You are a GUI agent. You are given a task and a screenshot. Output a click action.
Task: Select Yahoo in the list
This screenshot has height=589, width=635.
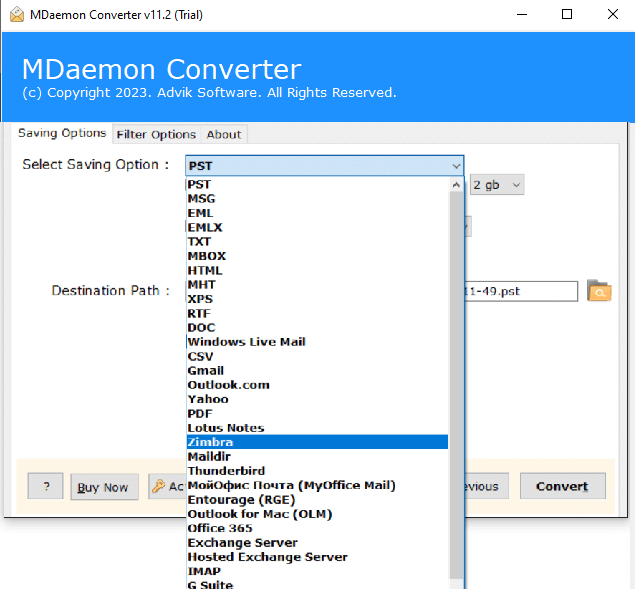point(318,399)
